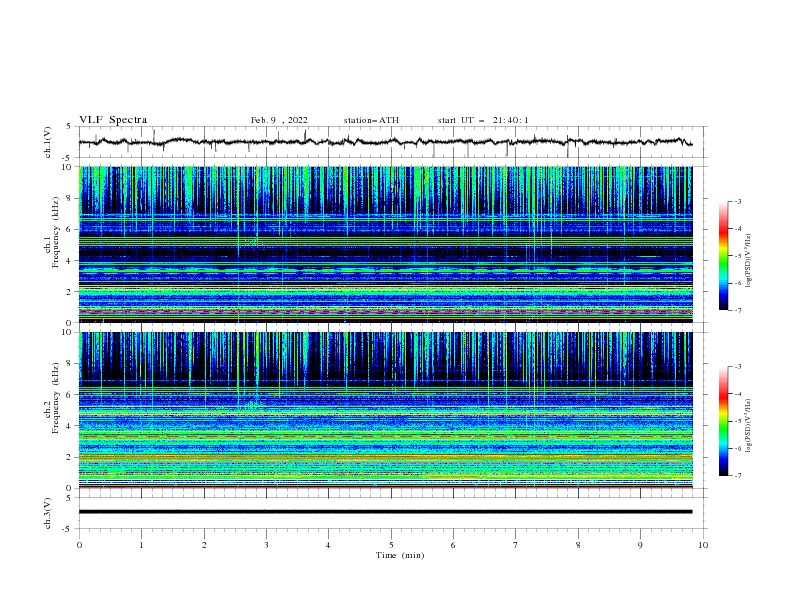Click the ch.2 "Frequency (kHz)" axis label
This screenshot has width=792, height=612.
pos(56,398)
